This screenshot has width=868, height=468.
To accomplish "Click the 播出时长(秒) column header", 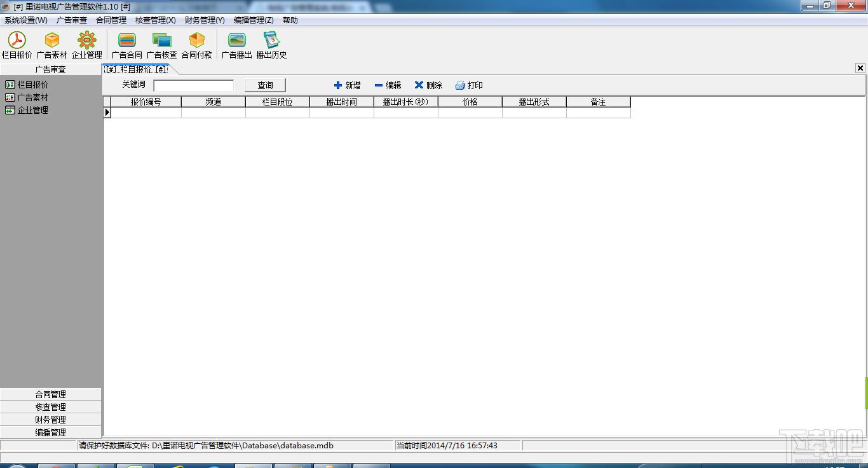I will [406, 102].
